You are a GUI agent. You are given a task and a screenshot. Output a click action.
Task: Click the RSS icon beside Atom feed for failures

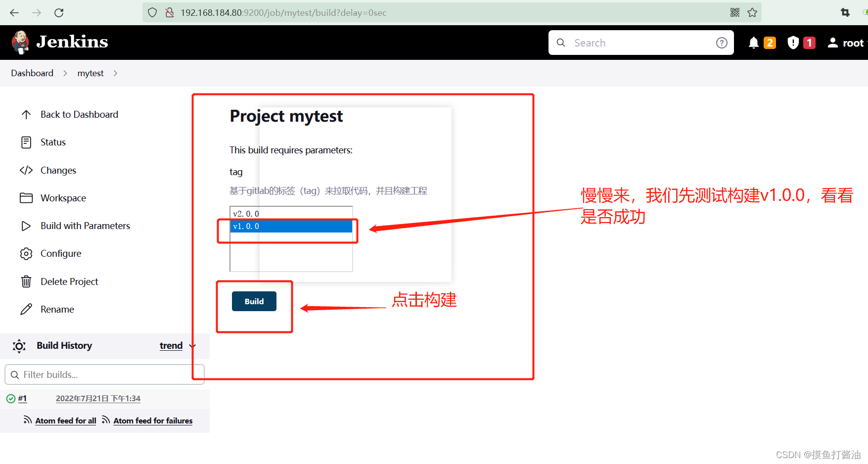click(x=106, y=420)
